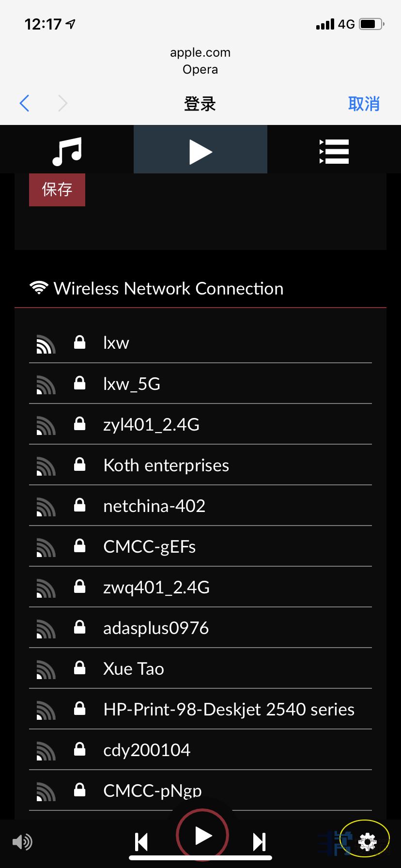
Task: Open settings gear icon
Action: click(x=368, y=842)
